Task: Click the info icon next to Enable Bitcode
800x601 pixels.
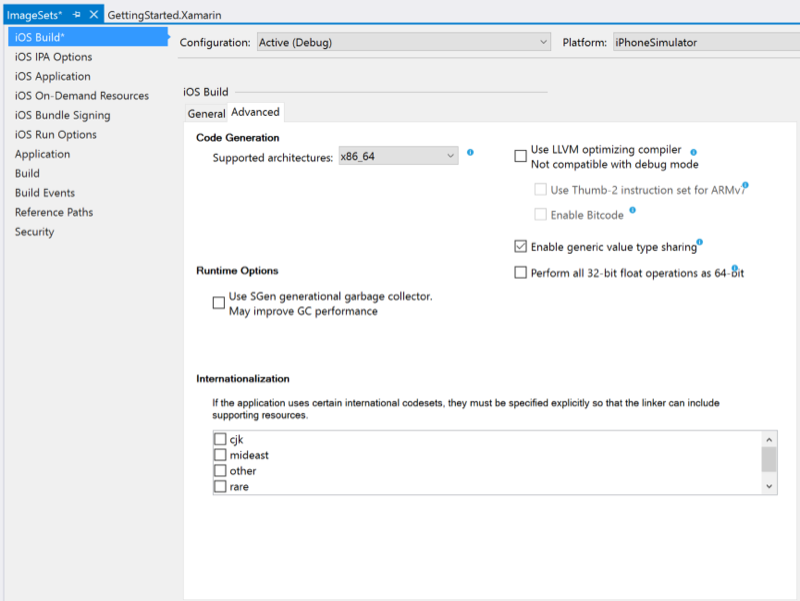Action: (632, 210)
